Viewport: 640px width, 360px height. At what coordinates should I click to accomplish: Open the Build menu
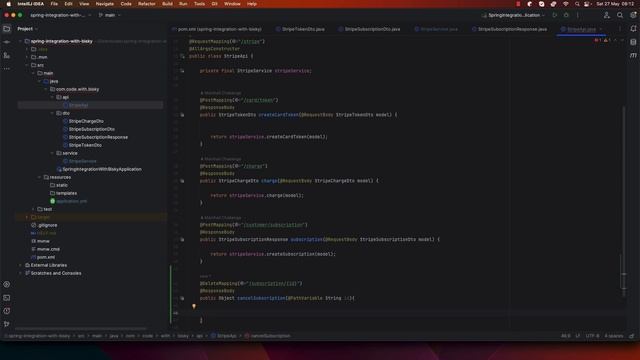pyautogui.click(x=167, y=4)
